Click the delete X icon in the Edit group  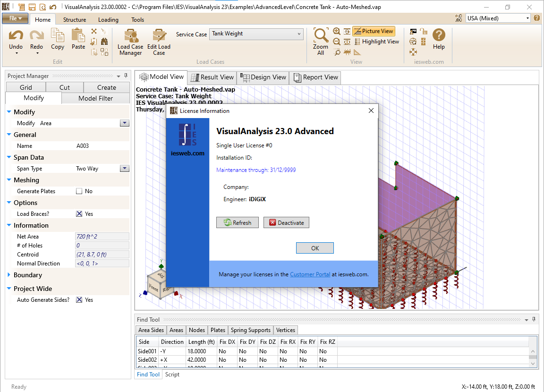[x=94, y=31]
